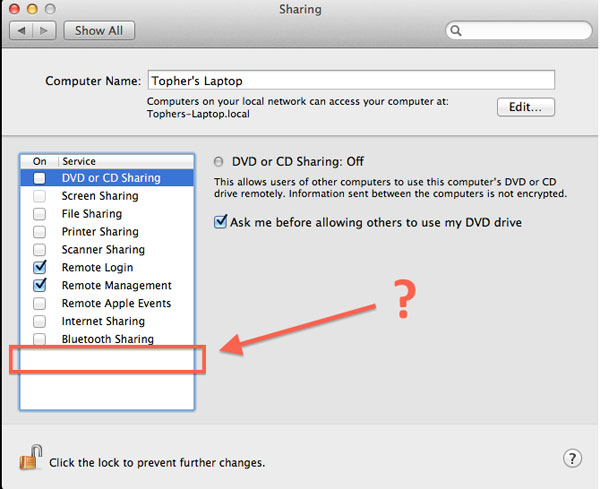
Task: Enable the Scanner Sharing checkbox
Action: pos(40,250)
